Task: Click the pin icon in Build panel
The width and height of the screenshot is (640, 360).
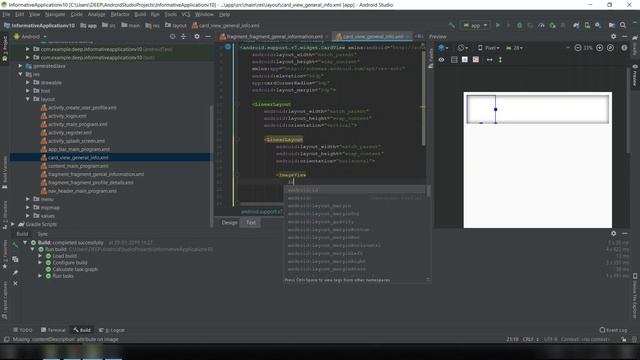Action: click(15, 272)
